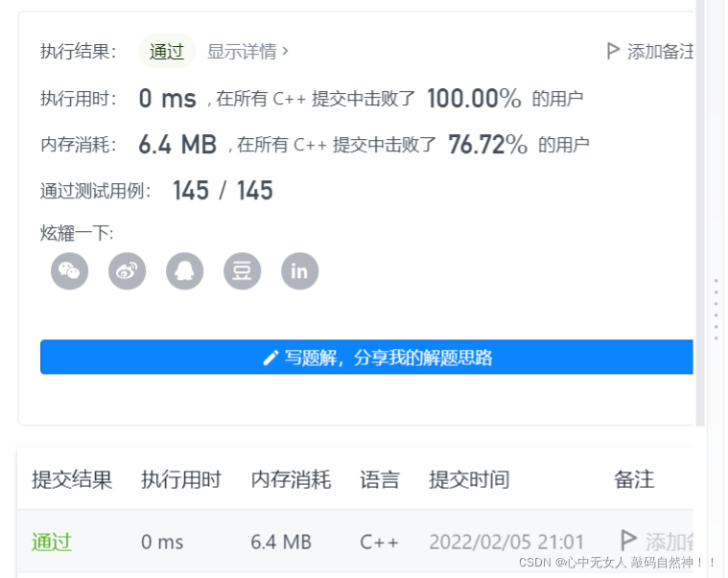Image resolution: width=728 pixels, height=578 pixels.
Task: Open the green 通过 submission link
Action: (x=52, y=542)
